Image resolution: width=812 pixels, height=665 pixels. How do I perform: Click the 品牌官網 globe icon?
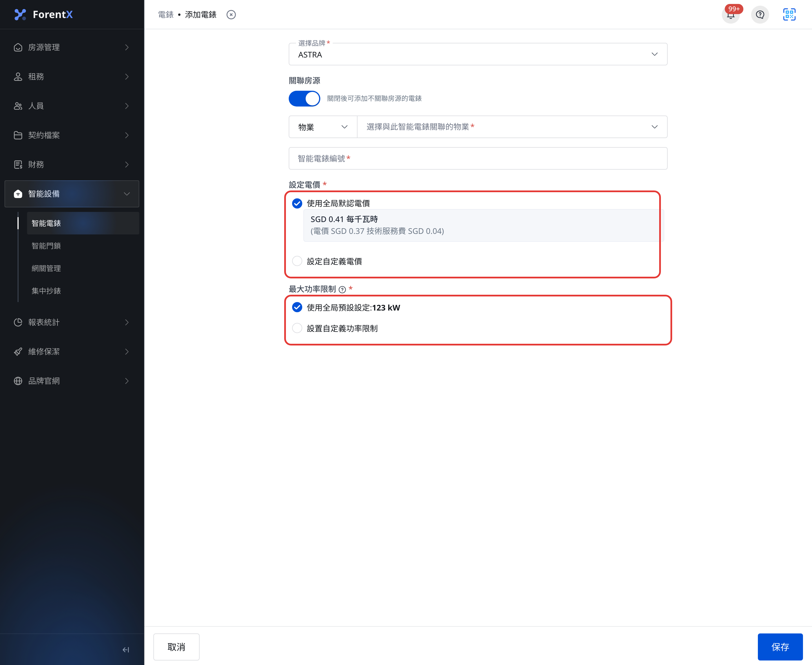coord(18,381)
